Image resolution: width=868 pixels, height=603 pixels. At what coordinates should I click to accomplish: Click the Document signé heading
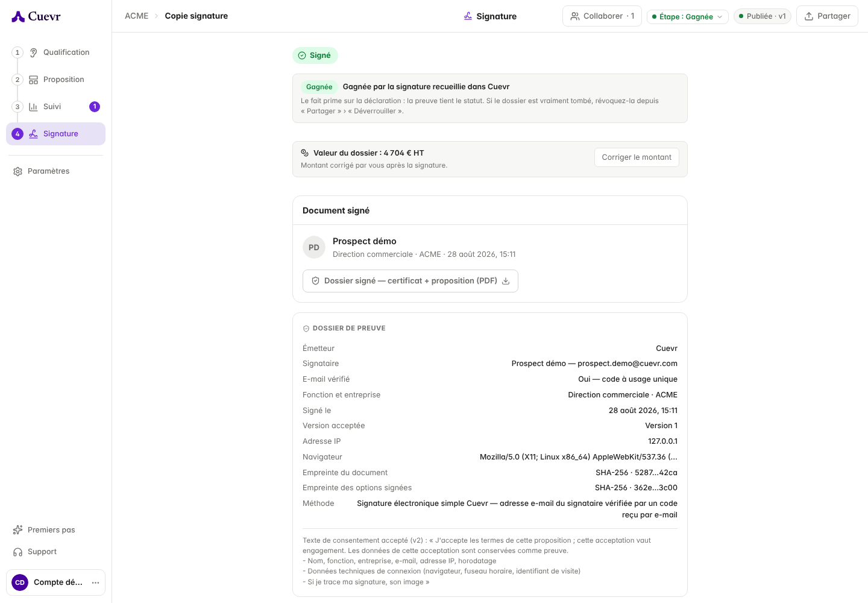click(x=336, y=210)
